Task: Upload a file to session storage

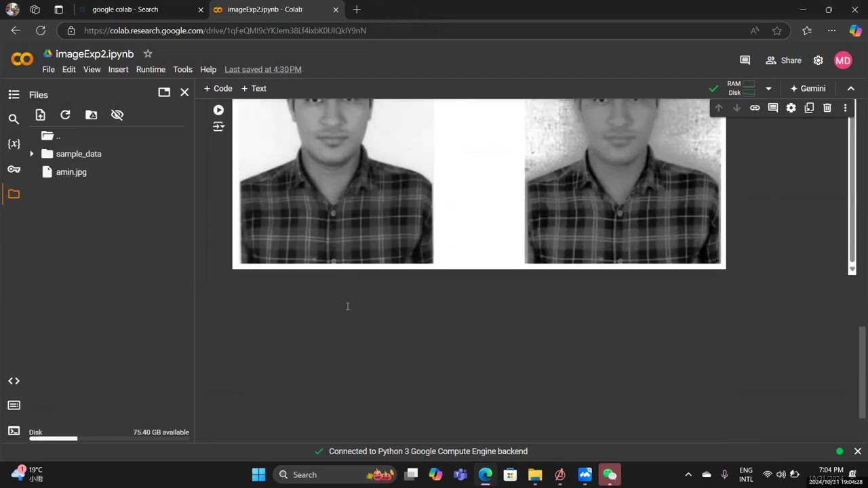Action: (x=40, y=115)
